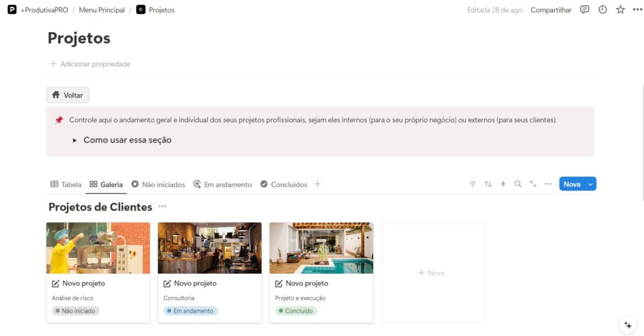Open database options three-dot menu

(548, 184)
